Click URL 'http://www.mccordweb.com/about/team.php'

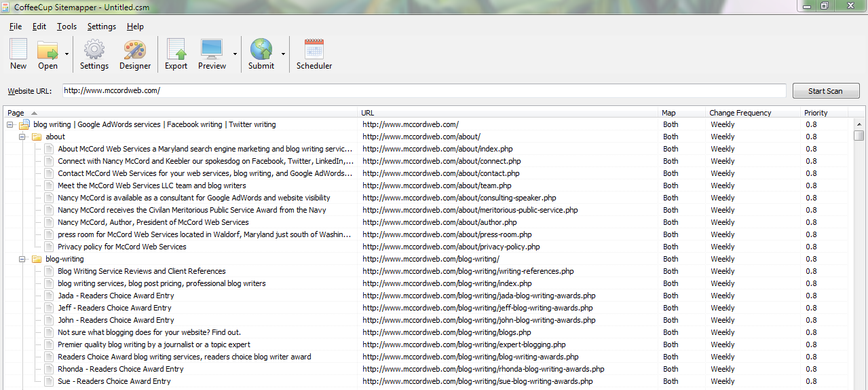(x=437, y=185)
